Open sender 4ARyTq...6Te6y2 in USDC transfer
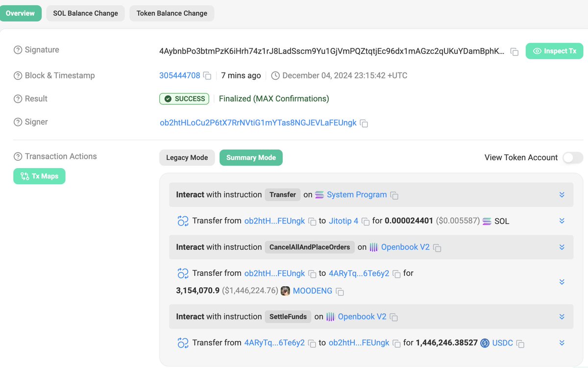 pyautogui.click(x=274, y=343)
